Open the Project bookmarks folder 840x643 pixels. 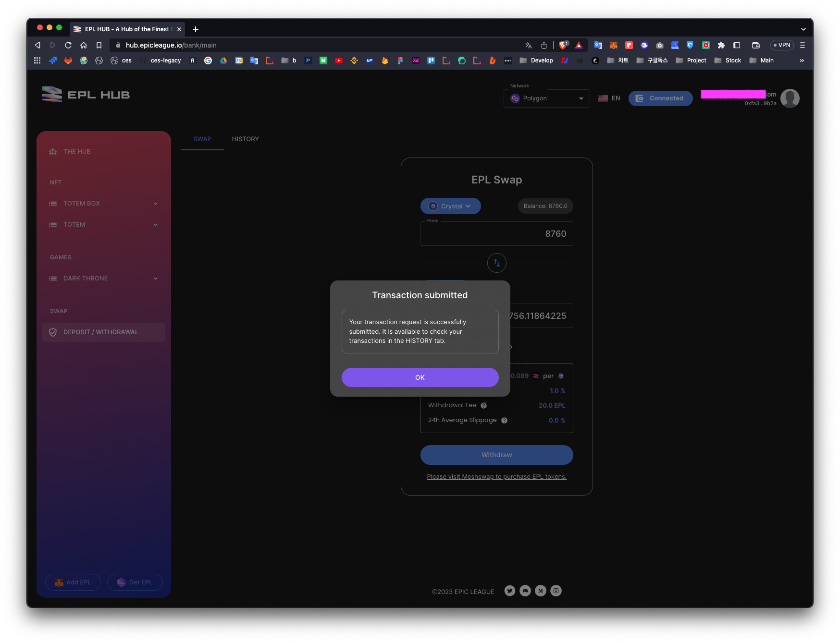coord(691,61)
